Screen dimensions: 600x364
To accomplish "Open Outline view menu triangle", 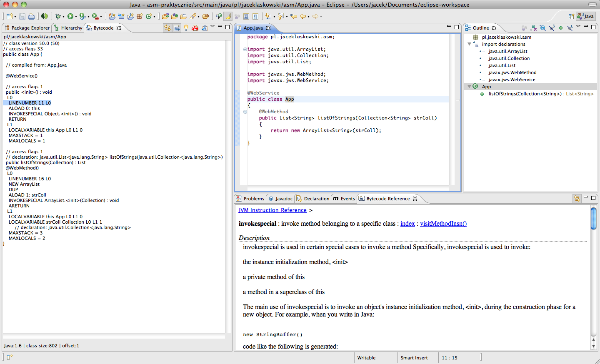I will coord(578,26).
